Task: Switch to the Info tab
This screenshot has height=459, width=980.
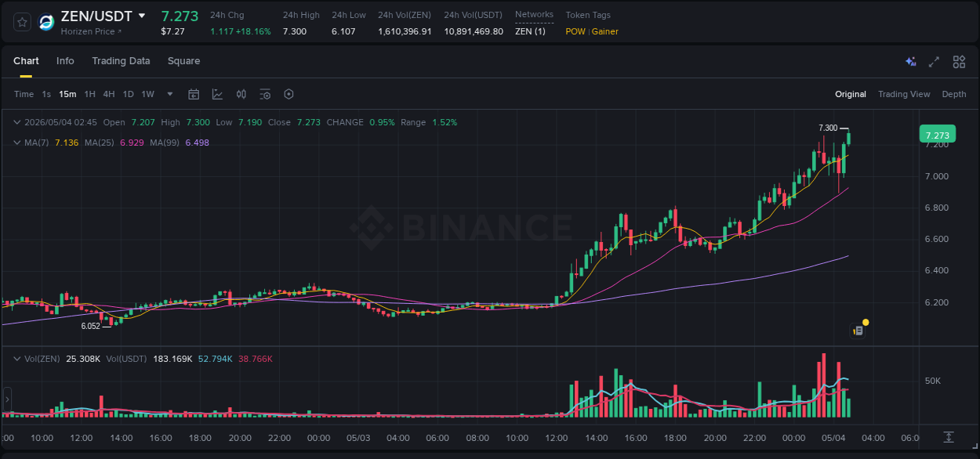Action: coord(65,61)
